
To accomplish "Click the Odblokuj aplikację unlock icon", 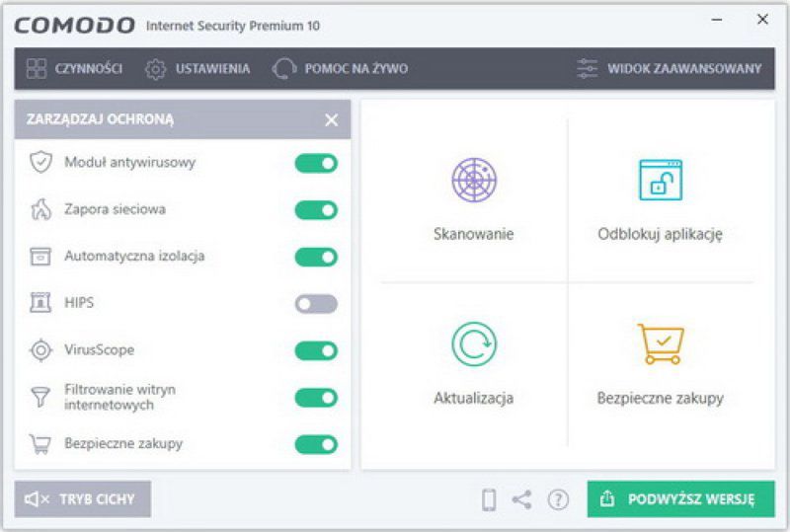I will click(x=661, y=180).
